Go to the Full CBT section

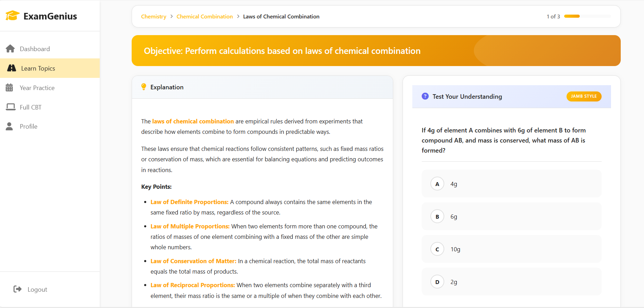50,107
